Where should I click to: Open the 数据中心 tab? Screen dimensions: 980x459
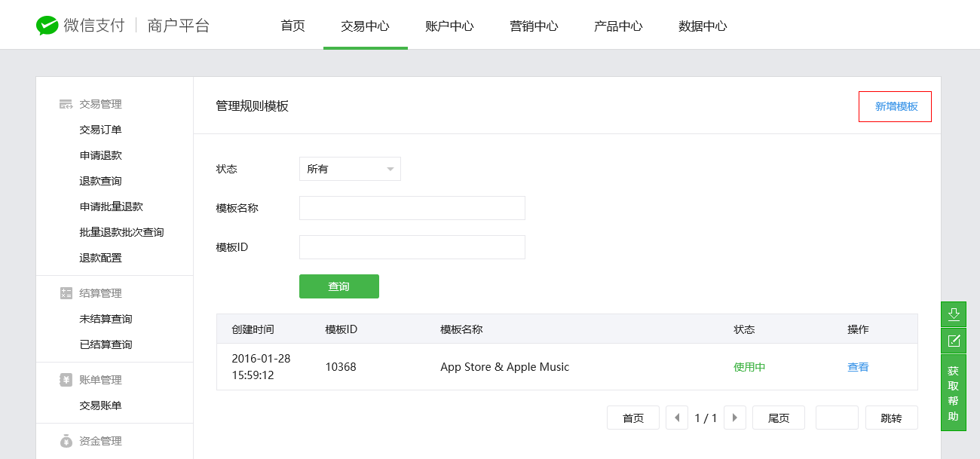pyautogui.click(x=703, y=26)
